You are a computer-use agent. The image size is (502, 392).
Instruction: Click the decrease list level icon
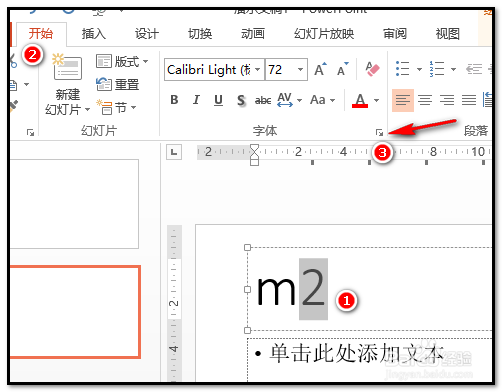pos(474,69)
